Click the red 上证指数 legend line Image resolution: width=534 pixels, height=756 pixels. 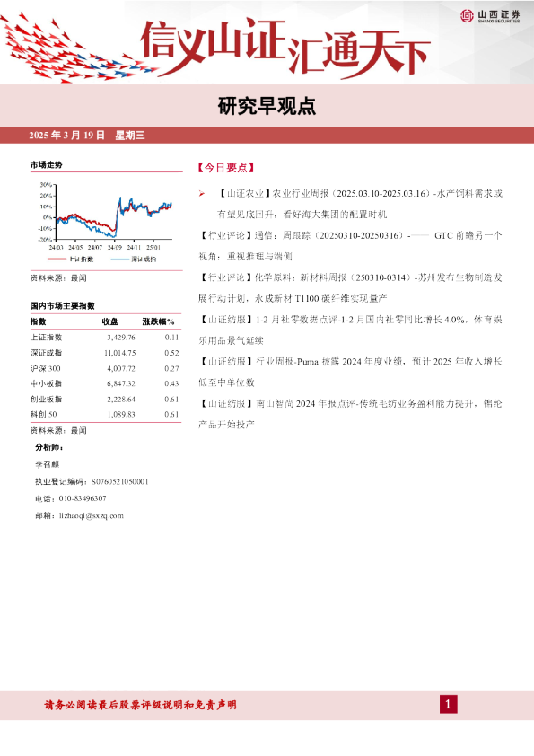point(57,259)
